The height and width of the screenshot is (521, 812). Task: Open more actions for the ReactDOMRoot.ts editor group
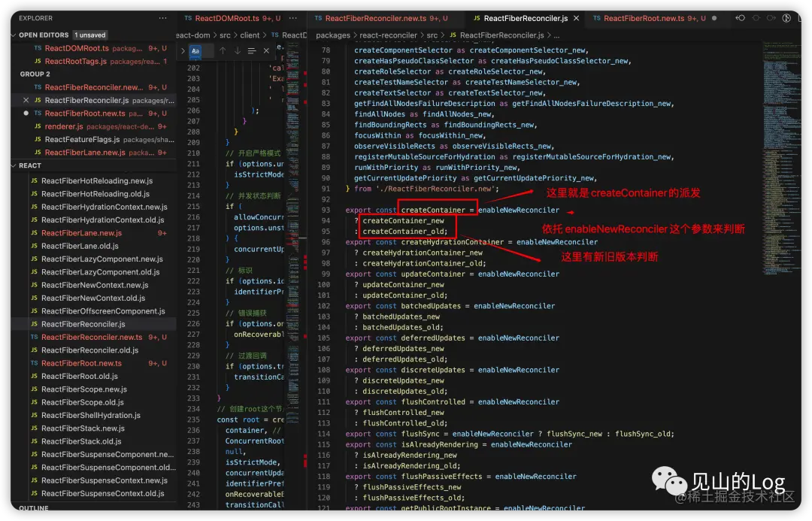point(293,18)
